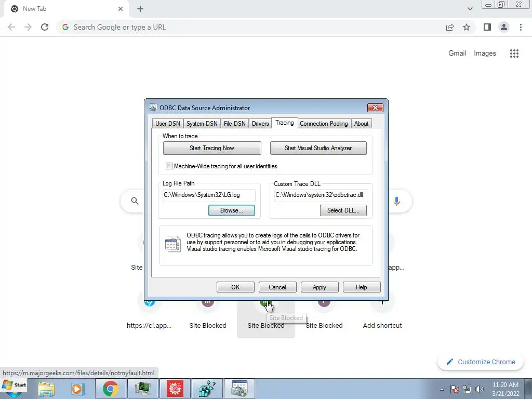
Task: Click Cancel in ODBC dialog
Action: coord(277,287)
